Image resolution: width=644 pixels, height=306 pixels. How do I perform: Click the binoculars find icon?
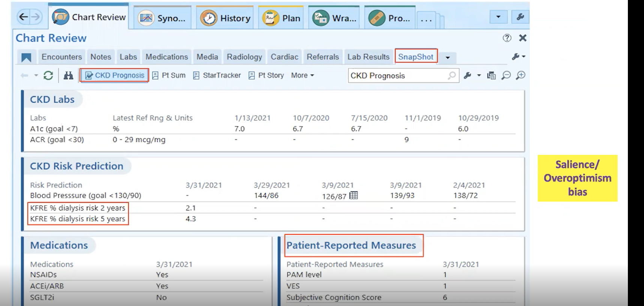(68, 75)
